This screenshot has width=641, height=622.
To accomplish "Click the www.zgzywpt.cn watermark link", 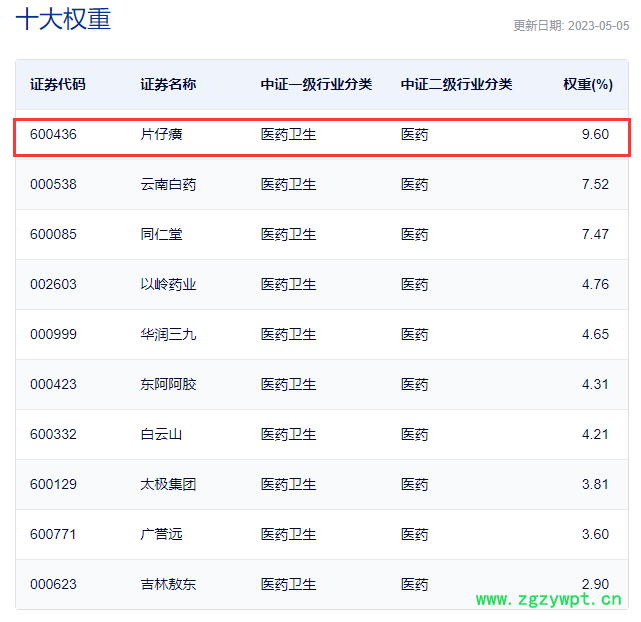I will click(549, 600).
